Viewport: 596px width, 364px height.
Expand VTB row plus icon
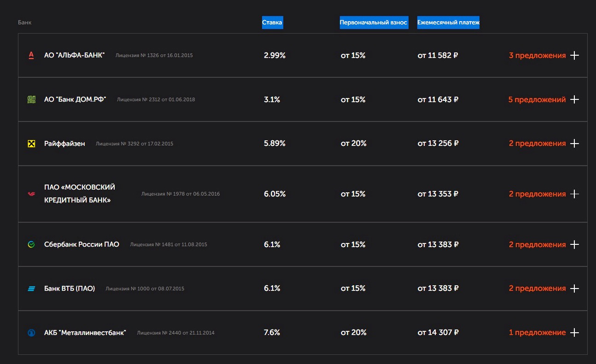point(574,289)
